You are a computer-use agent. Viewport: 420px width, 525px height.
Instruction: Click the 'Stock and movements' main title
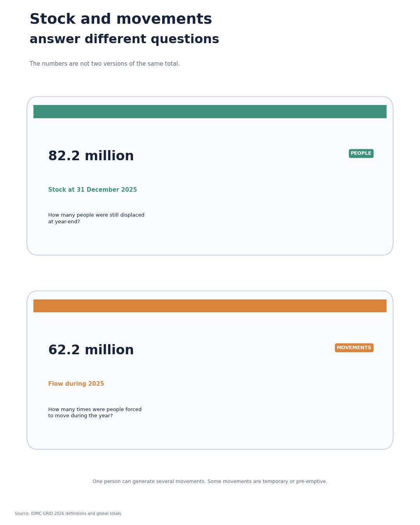121,19
